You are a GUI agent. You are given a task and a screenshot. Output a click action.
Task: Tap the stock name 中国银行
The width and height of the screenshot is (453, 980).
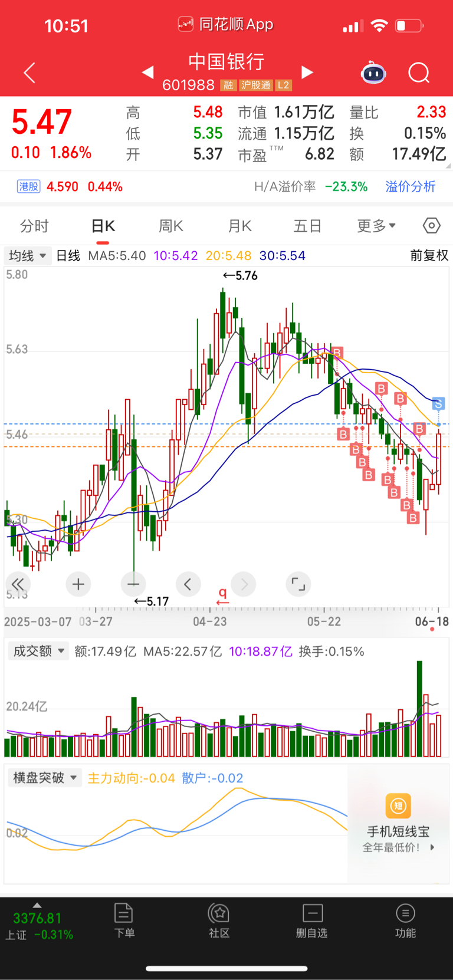(x=226, y=62)
